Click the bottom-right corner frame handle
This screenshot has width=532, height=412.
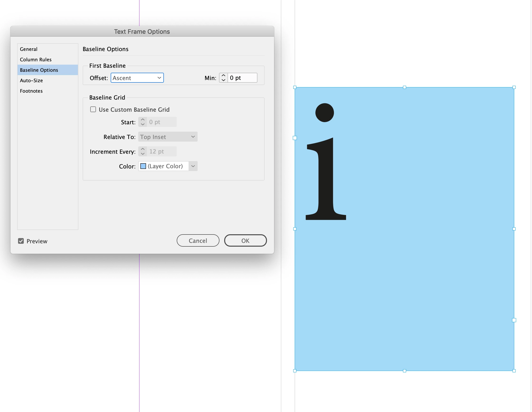(514, 371)
